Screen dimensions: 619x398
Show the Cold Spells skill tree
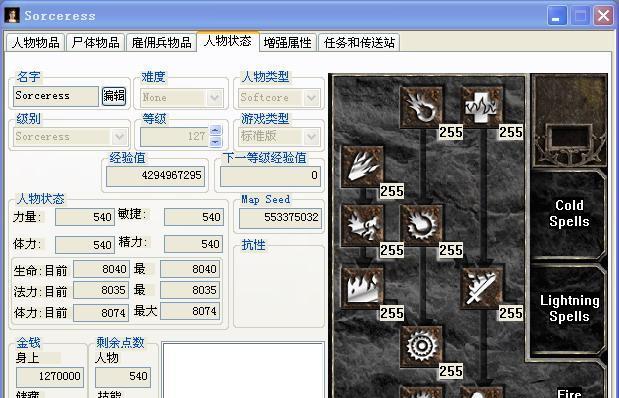pyautogui.click(x=569, y=214)
